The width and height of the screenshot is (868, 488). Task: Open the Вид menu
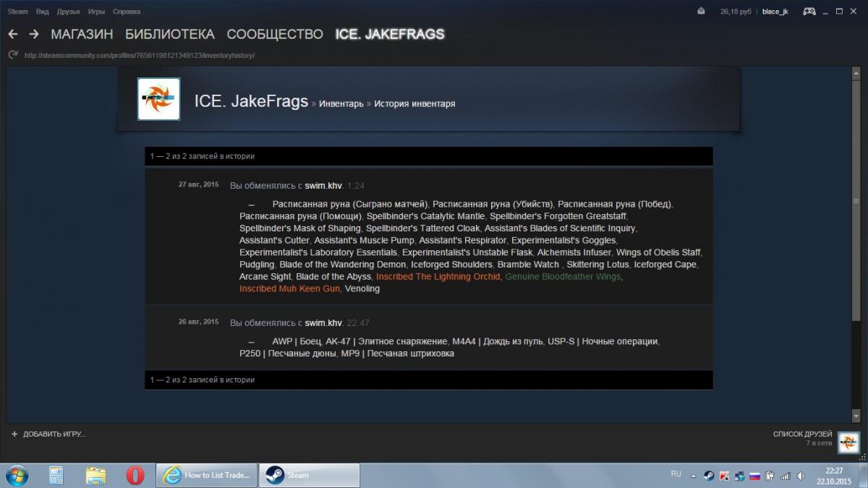tap(43, 12)
